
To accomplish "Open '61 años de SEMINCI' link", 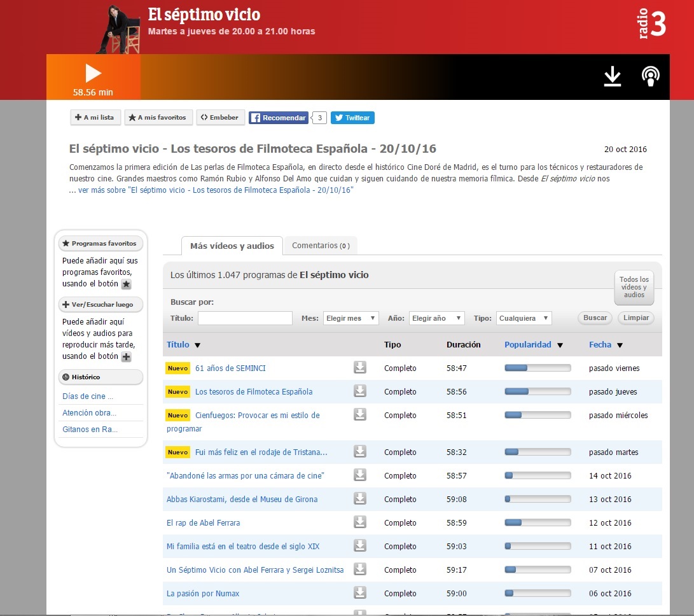I will click(230, 368).
